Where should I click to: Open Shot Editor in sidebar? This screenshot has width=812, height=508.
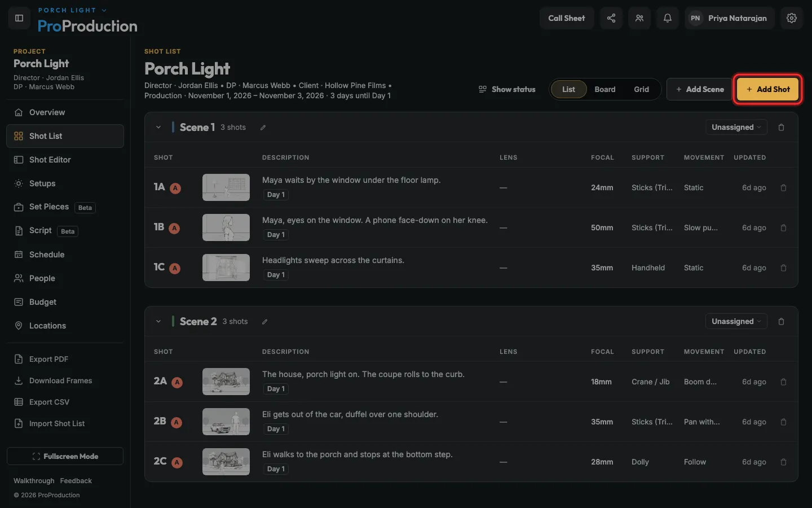click(65, 160)
